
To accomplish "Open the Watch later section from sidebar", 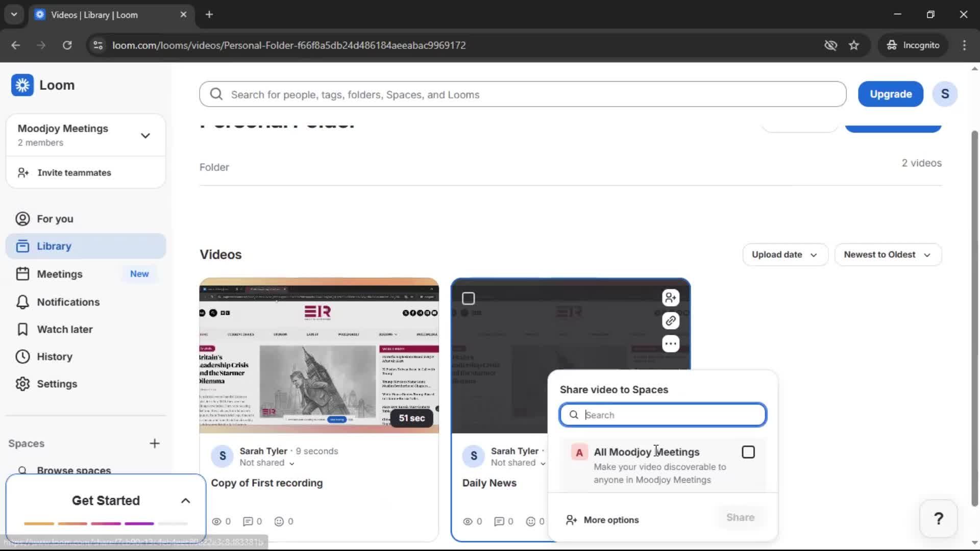I will click(x=65, y=329).
